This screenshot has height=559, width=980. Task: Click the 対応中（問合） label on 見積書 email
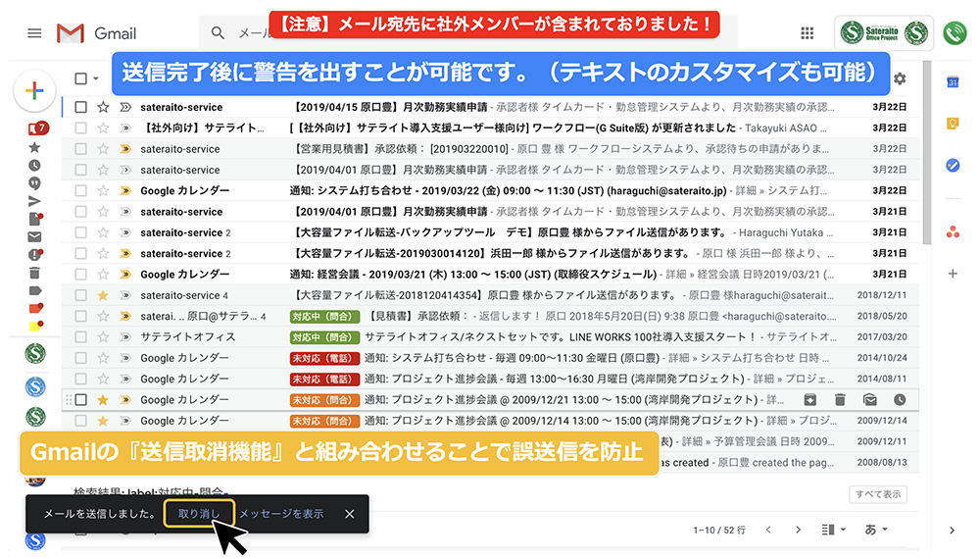point(324,317)
